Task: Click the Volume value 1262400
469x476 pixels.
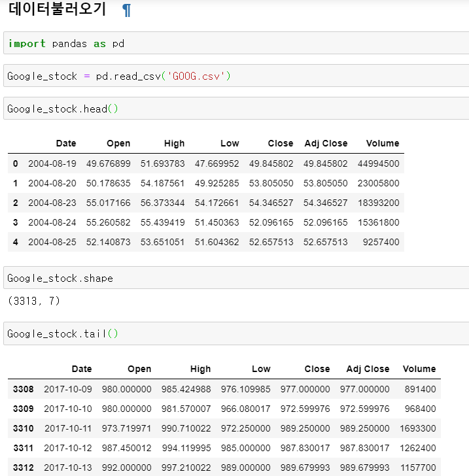Action: [418, 448]
